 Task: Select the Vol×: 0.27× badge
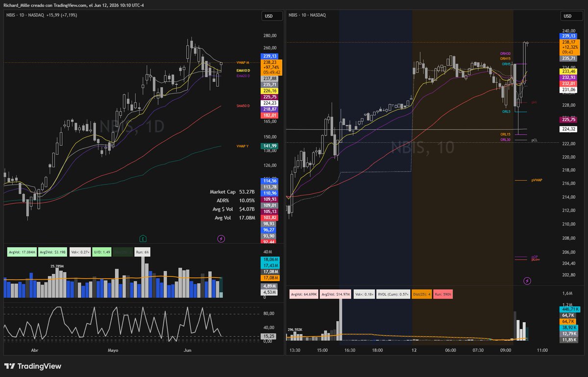[80, 252]
